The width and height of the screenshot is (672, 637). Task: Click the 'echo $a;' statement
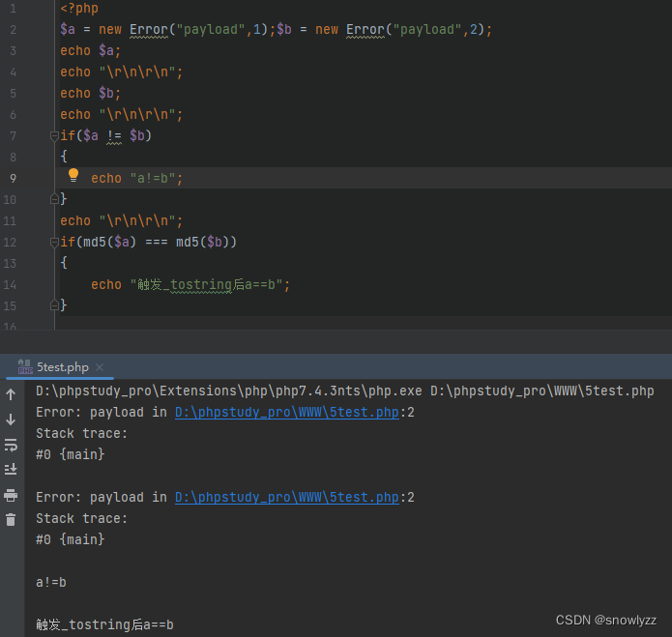click(x=91, y=50)
